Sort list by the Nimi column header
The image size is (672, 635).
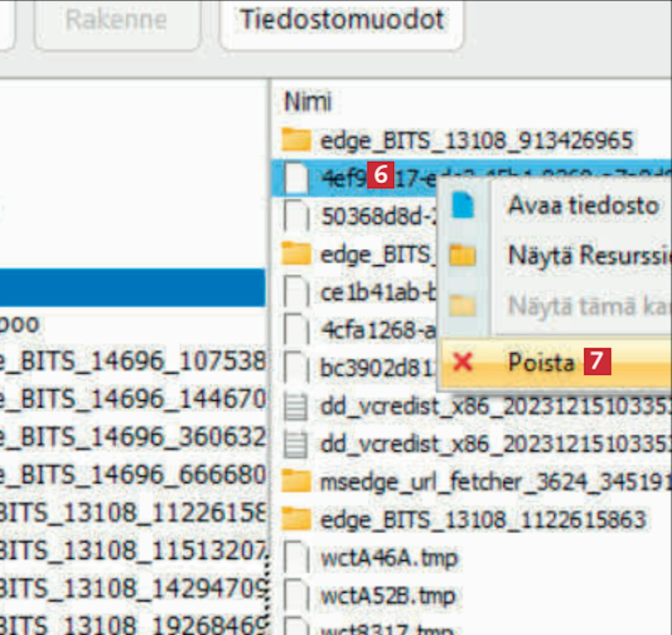[308, 101]
